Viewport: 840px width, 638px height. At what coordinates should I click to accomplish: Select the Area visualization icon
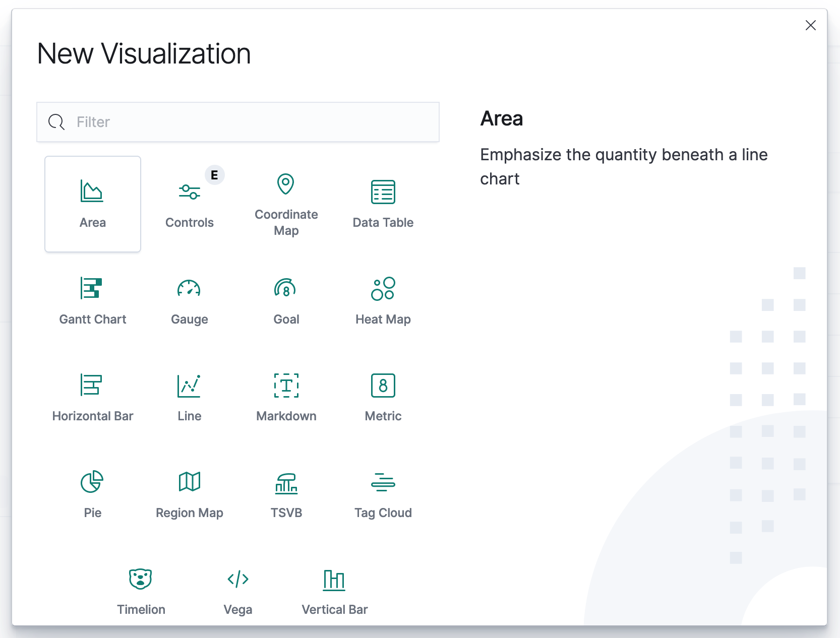(x=92, y=192)
